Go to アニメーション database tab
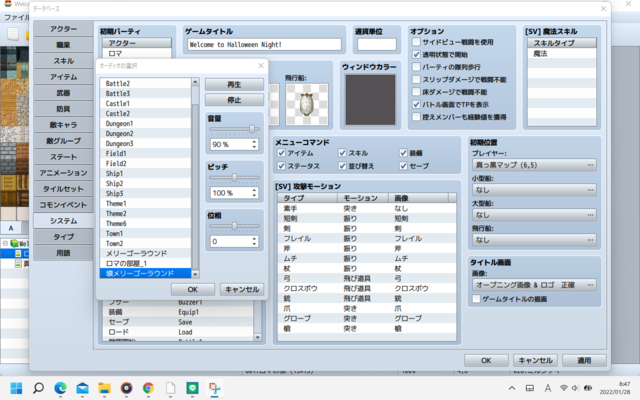The image size is (640, 400). pos(63,173)
